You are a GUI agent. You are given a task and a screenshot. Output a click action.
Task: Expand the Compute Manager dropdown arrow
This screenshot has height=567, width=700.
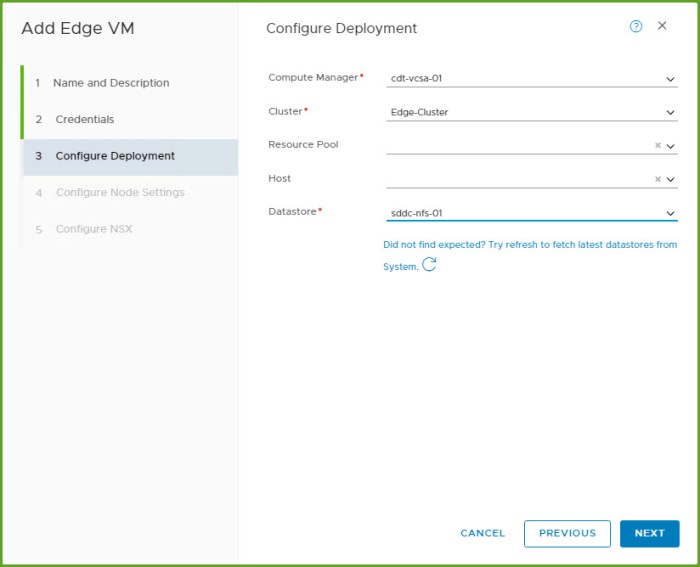pos(671,79)
